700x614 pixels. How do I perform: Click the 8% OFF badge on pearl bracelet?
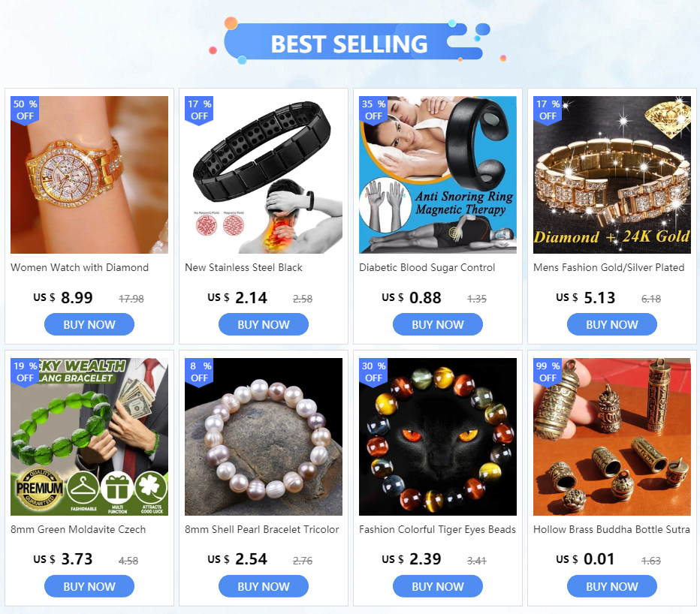(199, 372)
